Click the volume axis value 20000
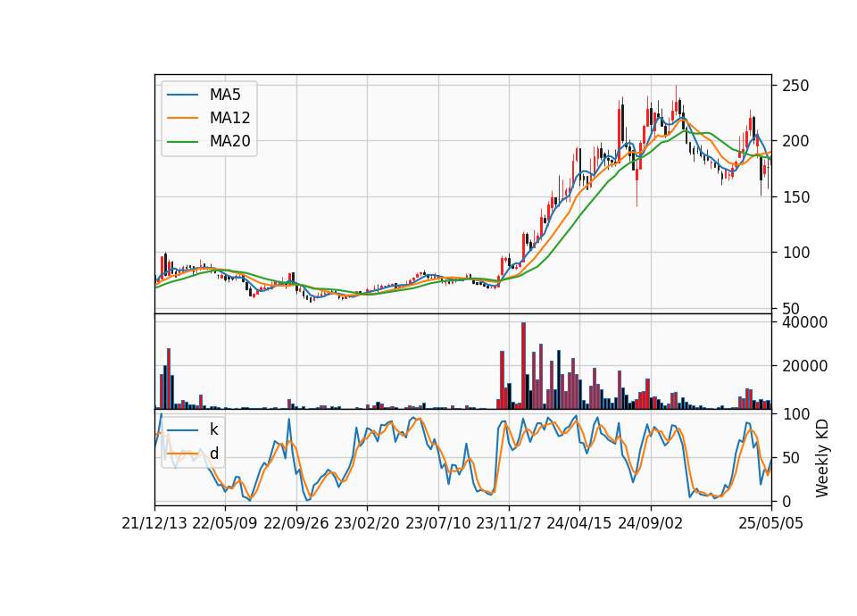The height and width of the screenshot is (616, 857). pos(804,366)
